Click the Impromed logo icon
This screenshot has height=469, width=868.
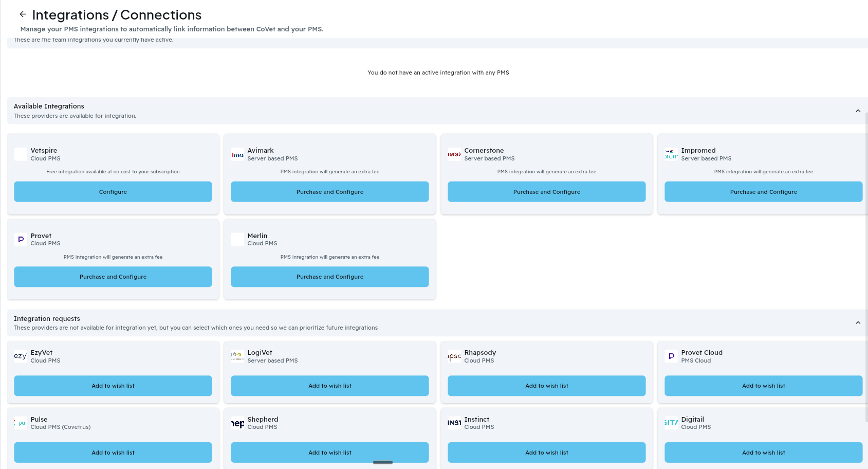671,154
